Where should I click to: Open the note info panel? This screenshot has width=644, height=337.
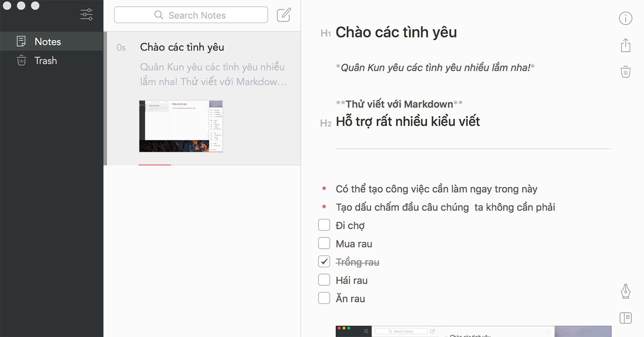[625, 18]
